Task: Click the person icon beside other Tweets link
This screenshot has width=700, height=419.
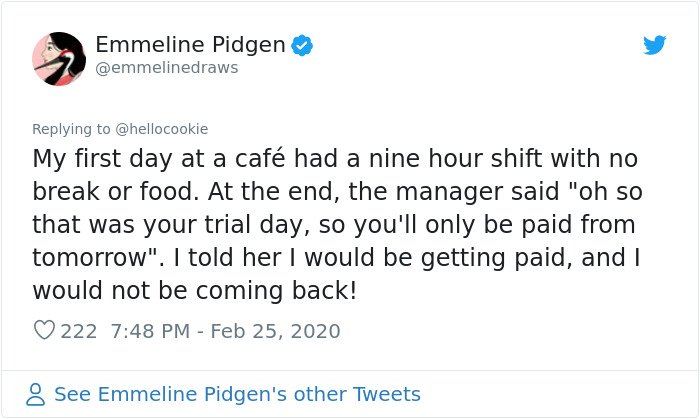Action: click(35, 394)
